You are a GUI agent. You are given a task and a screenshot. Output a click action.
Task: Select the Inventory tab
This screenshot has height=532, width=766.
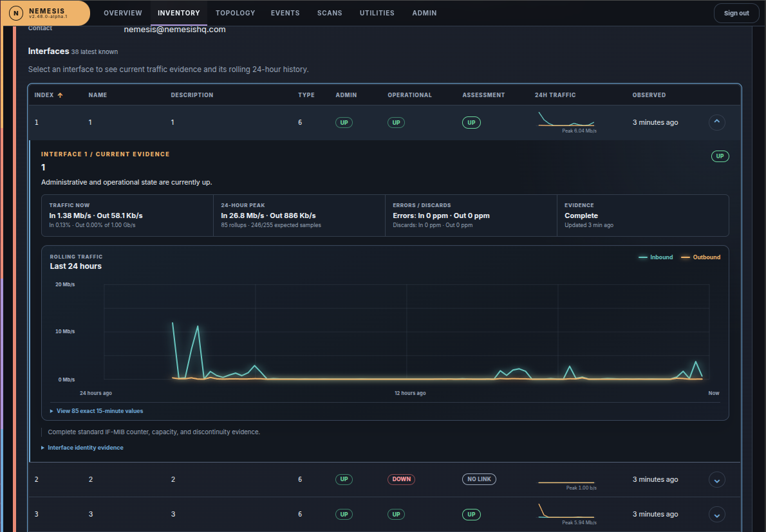tap(179, 13)
